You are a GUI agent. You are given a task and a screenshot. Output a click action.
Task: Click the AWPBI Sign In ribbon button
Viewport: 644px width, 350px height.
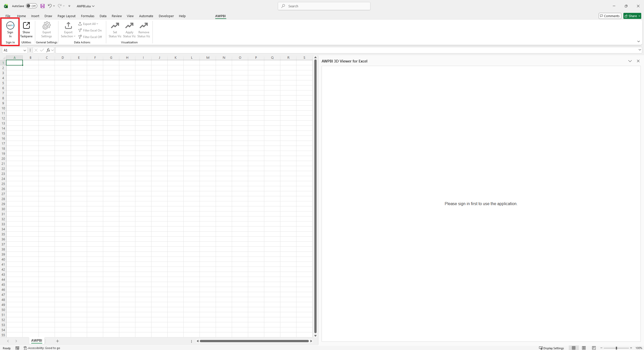click(10, 30)
